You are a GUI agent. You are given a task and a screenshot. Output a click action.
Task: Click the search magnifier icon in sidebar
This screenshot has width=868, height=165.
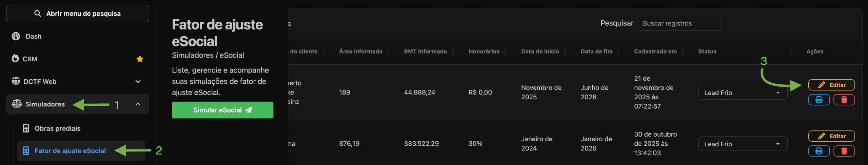point(38,14)
